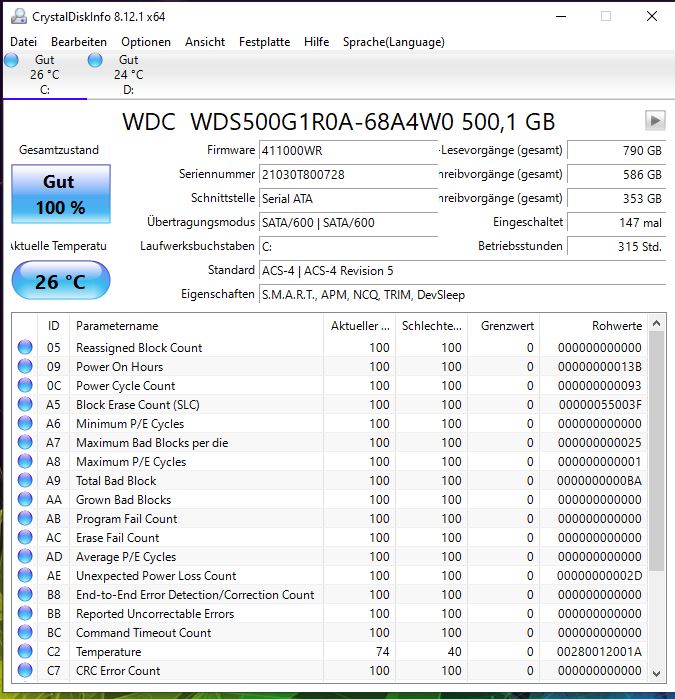The height and width of the screenshot is (699, 675).
Task: Click the Betriebsstunden value 315 Std.
Action: 616,247
